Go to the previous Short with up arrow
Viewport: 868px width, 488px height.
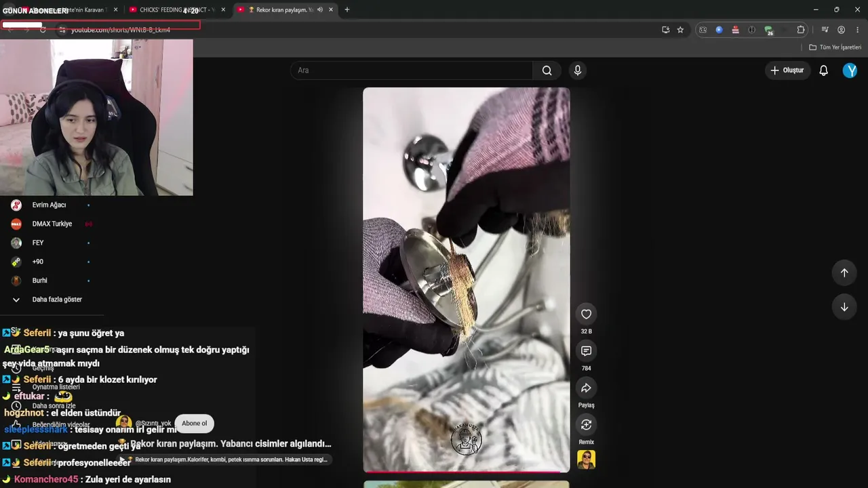click(844, 272)
